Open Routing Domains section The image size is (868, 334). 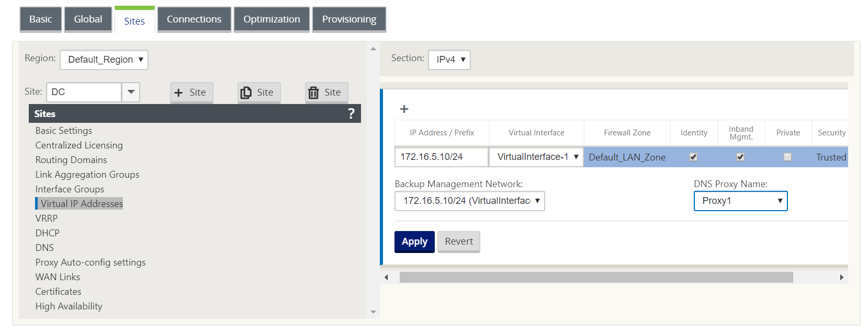(x=71, y=160)
